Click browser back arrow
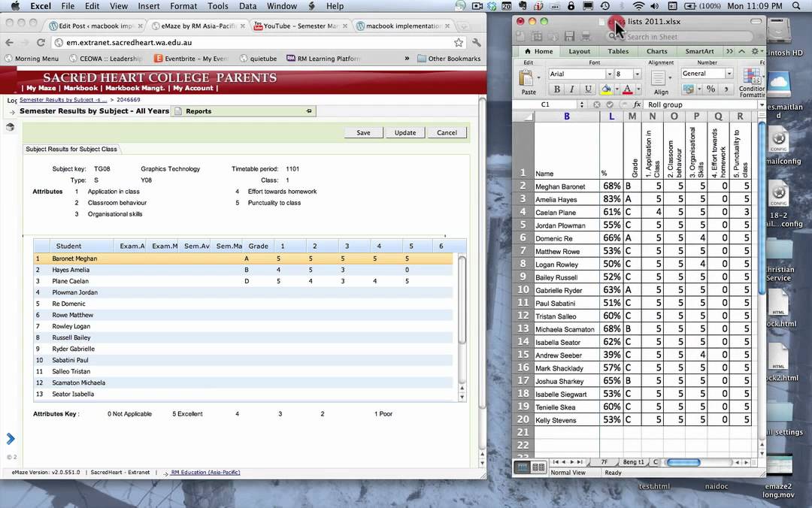This screenshot has width=812, height=508. pyautogui.click(x=9, y=43)
